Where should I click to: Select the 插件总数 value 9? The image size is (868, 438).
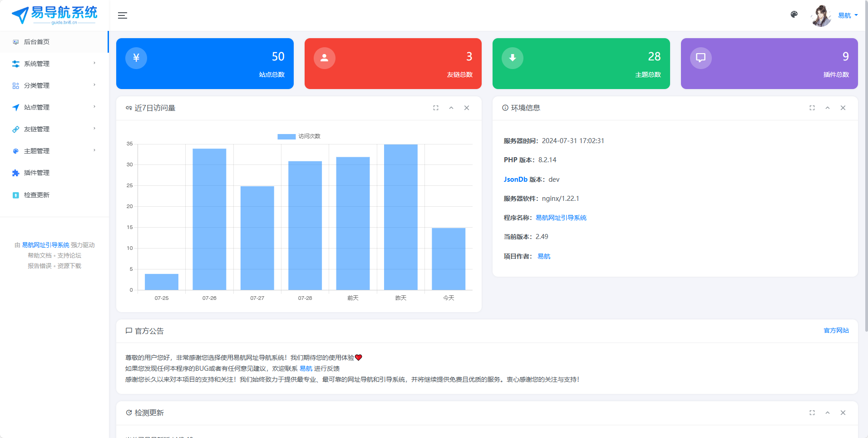pyautogui.click(x=846, y=57)
